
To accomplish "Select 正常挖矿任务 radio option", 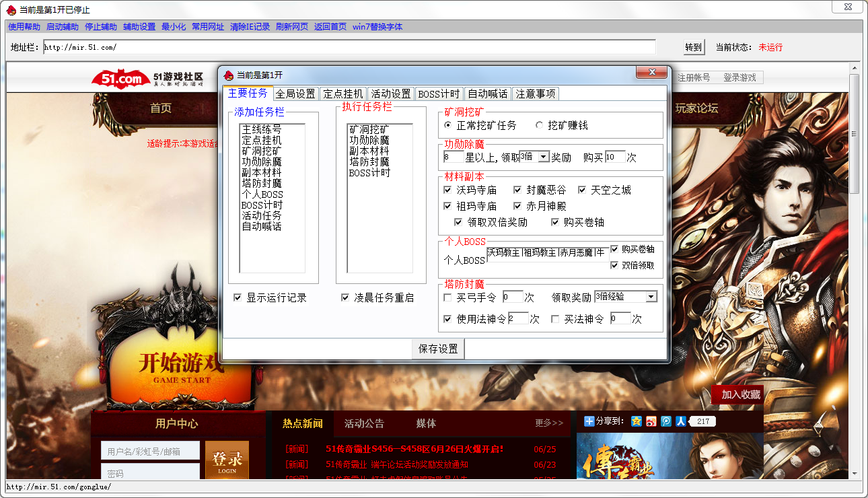I will pos(480,126).
